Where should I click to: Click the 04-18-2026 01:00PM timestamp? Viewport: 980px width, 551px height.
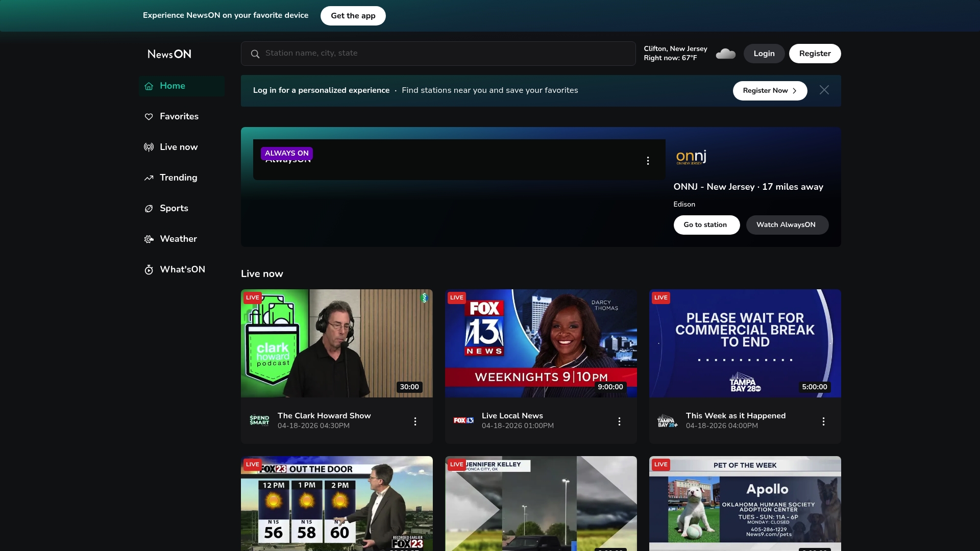pyautogui.click(x=518, y=426)
